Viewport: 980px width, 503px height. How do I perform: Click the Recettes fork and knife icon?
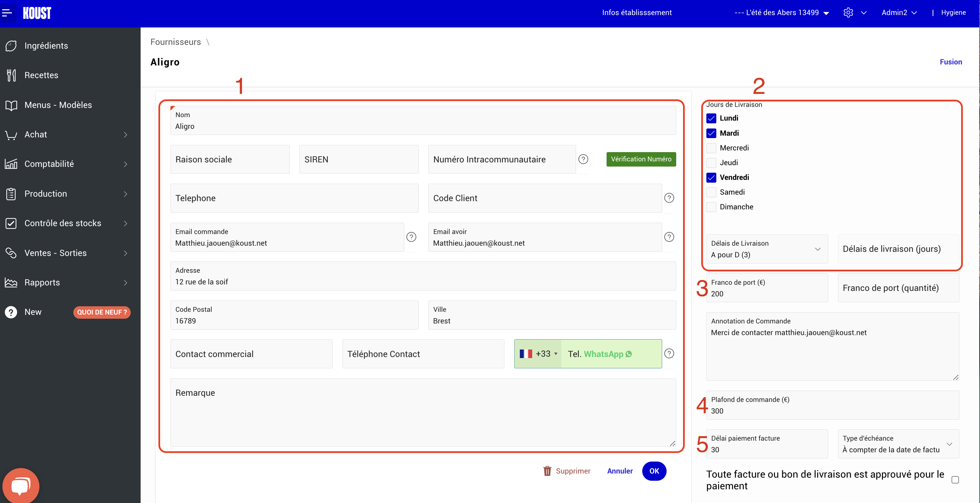point(11,75)
